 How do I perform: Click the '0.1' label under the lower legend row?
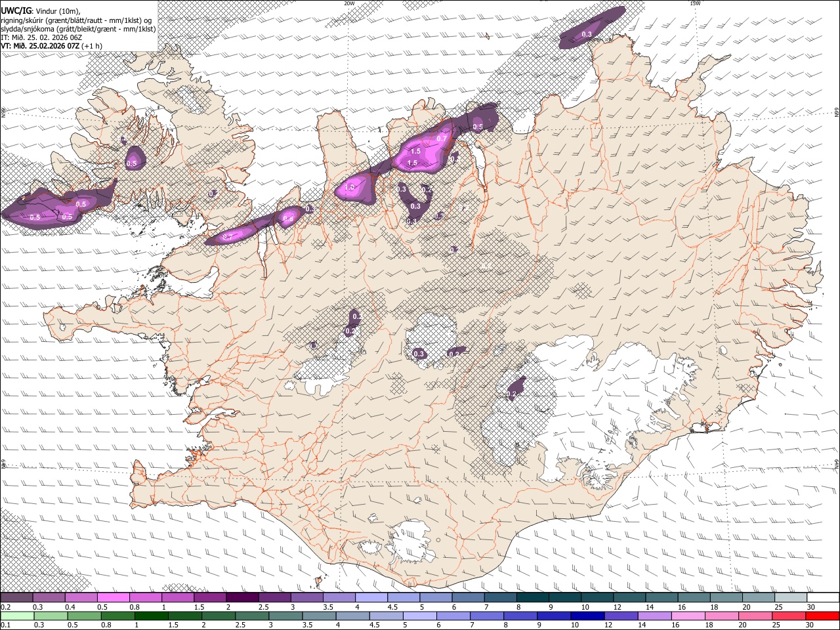(x=5, y=625)
